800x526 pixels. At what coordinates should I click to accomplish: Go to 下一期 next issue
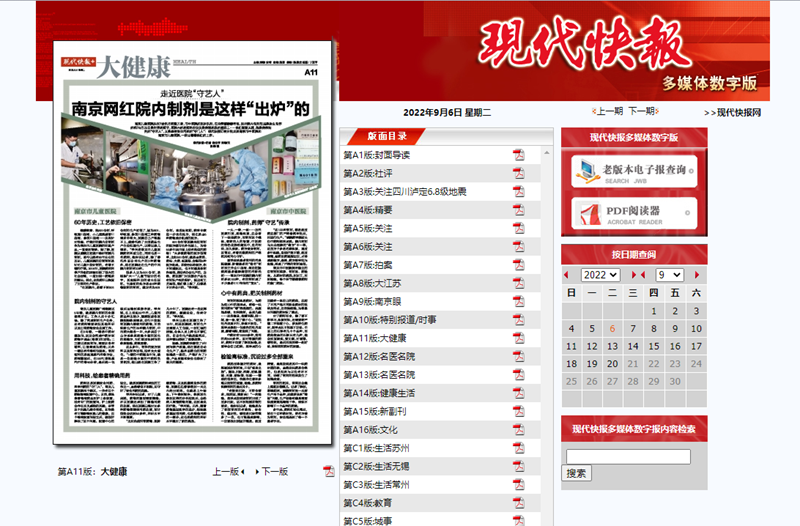[x=643, y=111]
